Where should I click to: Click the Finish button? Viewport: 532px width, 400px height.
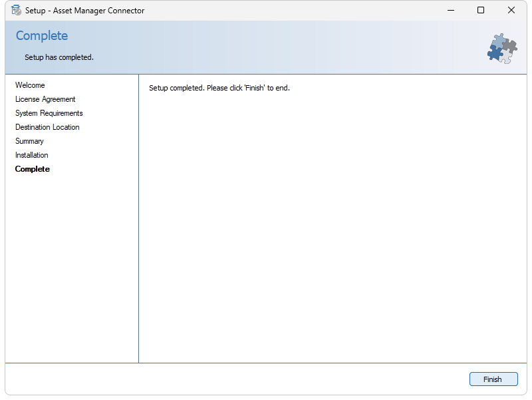493,379
